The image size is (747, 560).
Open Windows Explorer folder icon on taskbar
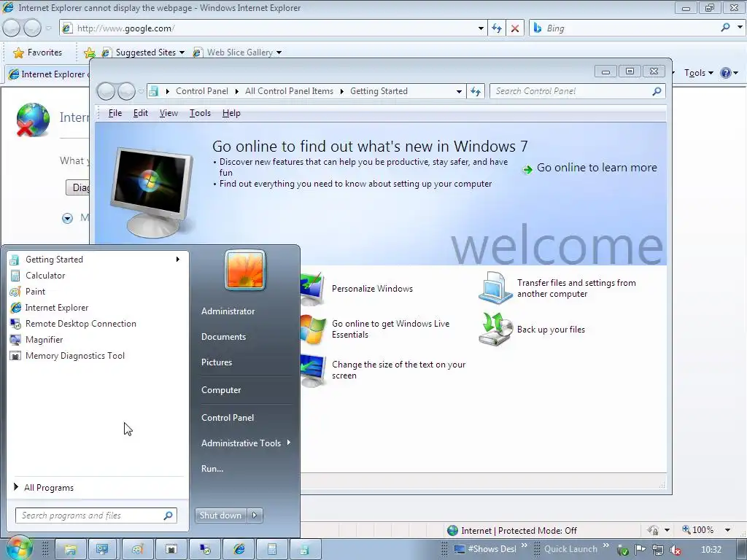pyautogui.click(x=71, y=550)
